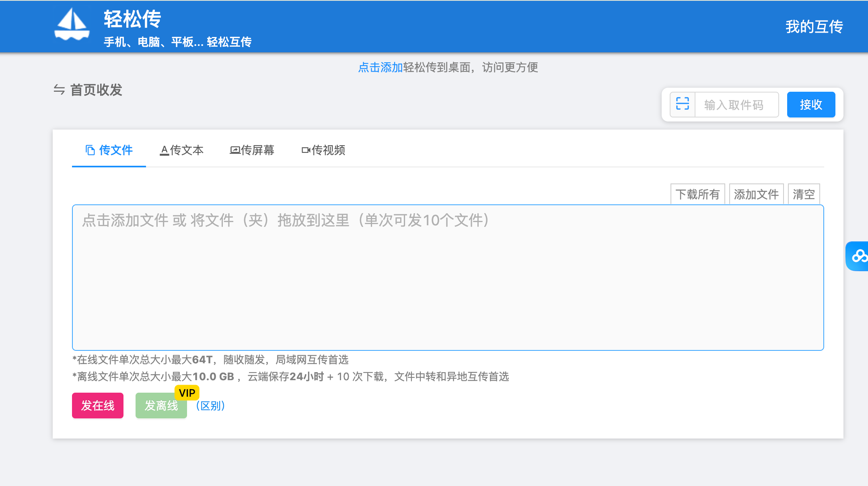Viewport: 868px width, 486px height.
Task: Click the swap arrows icon beside 首页收发
Action: pyautogui.click(x=59, y=90)
